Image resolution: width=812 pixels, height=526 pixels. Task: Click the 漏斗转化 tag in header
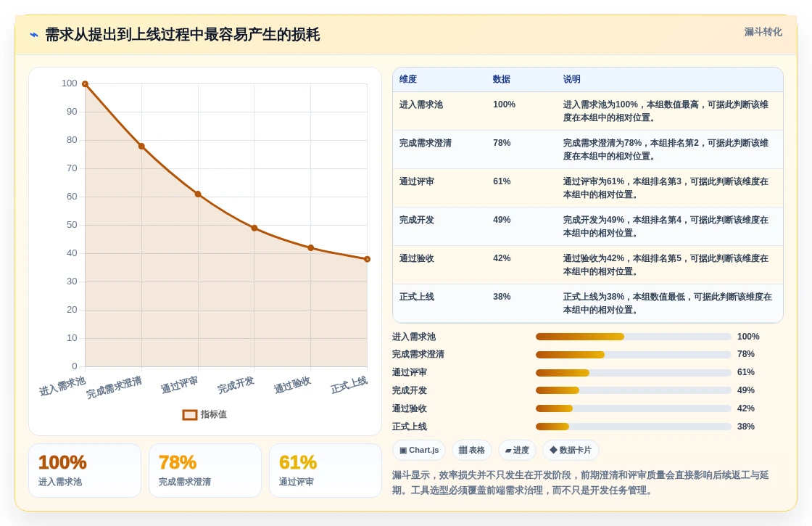pyautogui.click(x=763, y=32)
